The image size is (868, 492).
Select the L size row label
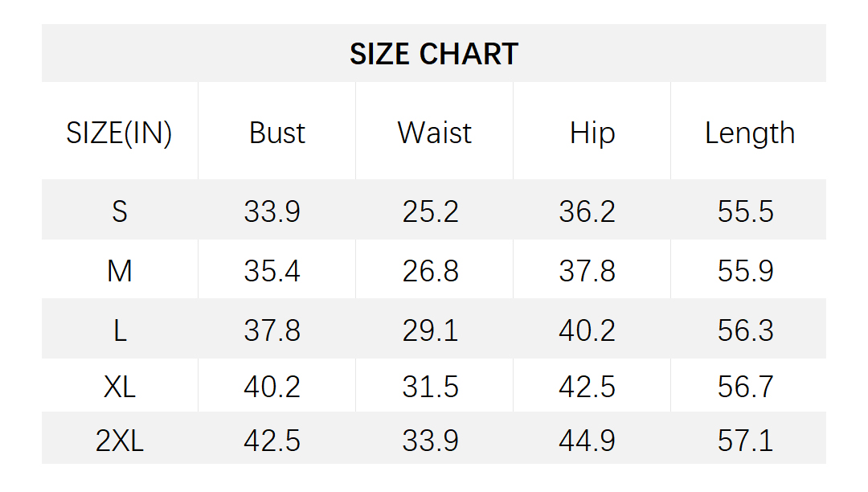120,330
